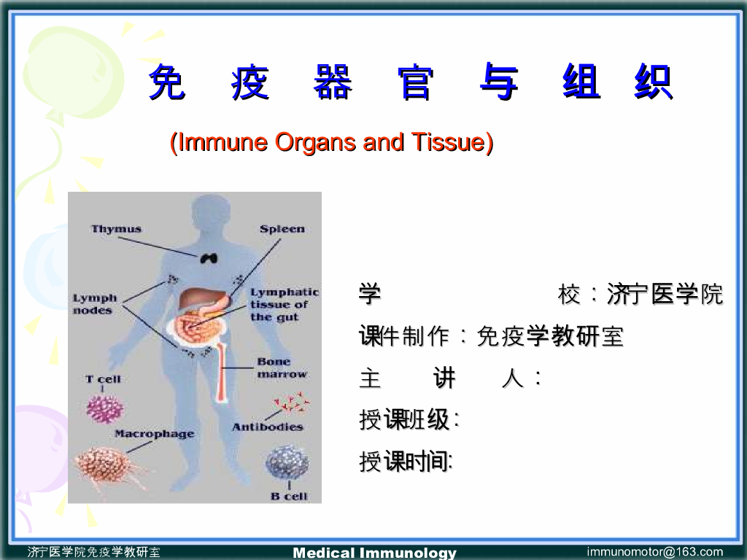This screenshot has height=560, width=747.
Task: Click the B cell label
Action: point(289,496)
